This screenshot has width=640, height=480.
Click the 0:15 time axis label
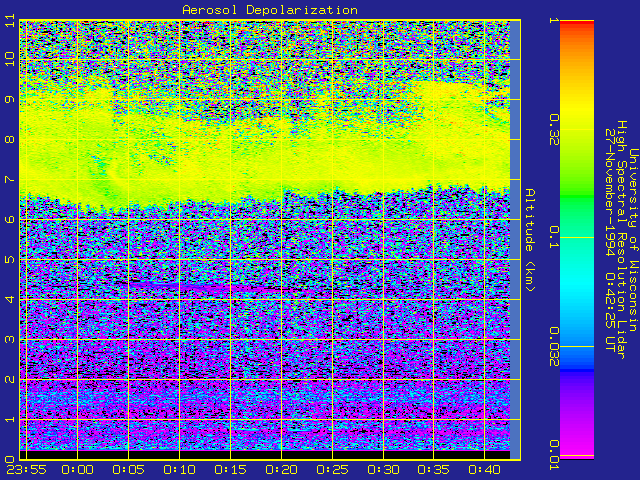[x=231, y=470]
